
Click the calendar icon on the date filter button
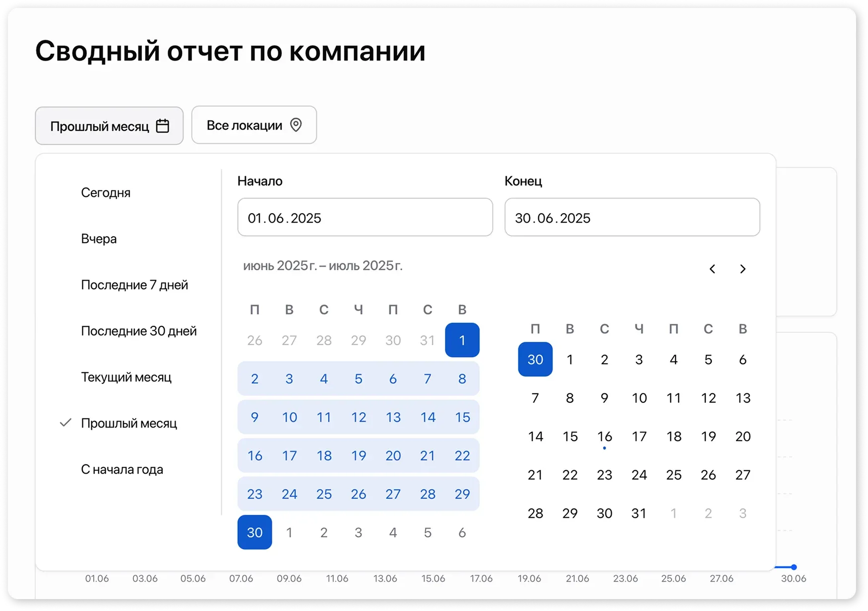tap(162, 125)
